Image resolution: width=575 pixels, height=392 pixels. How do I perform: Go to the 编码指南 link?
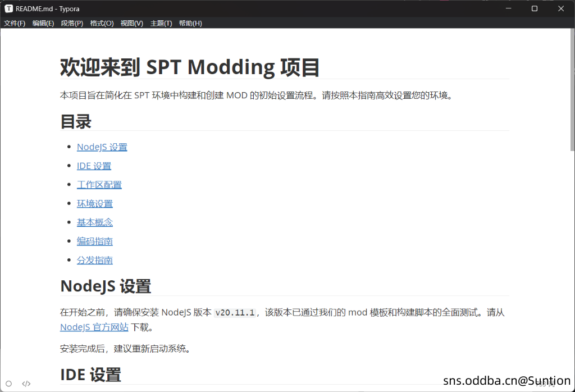coord(94,241)
